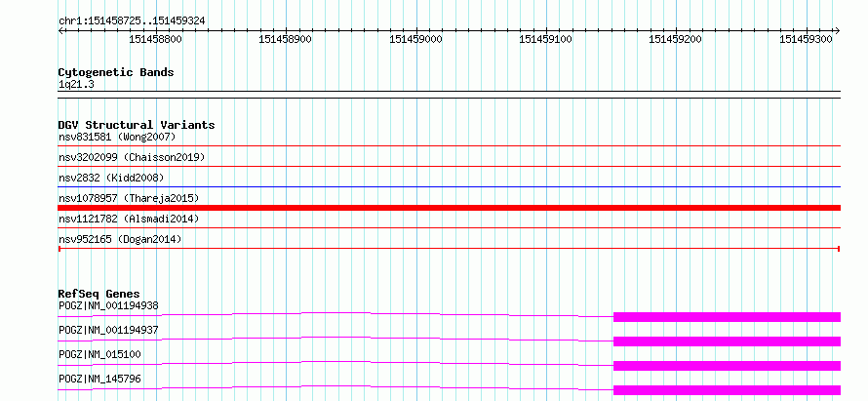The height and width of the screenshot is (401, 868).
Task: Click variant label nsv2832 (Kidd2008)
Action: [111, 178]
